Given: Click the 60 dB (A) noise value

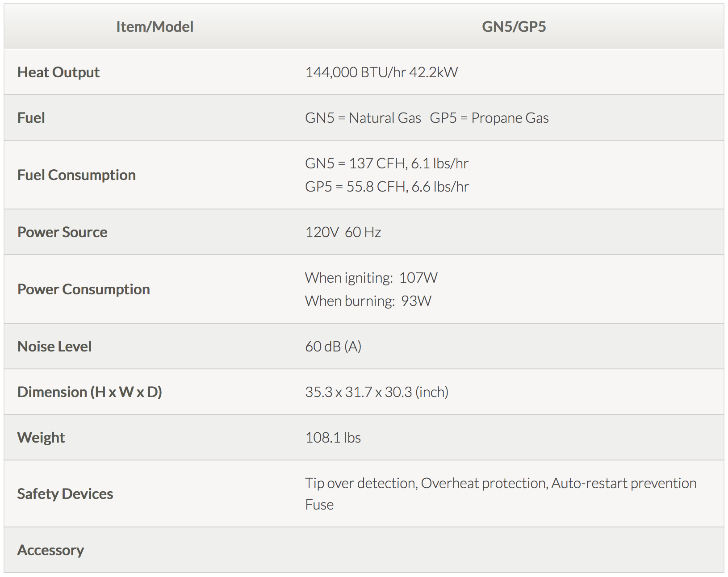Looking at the screenshot, I should (x=333, y=347).
